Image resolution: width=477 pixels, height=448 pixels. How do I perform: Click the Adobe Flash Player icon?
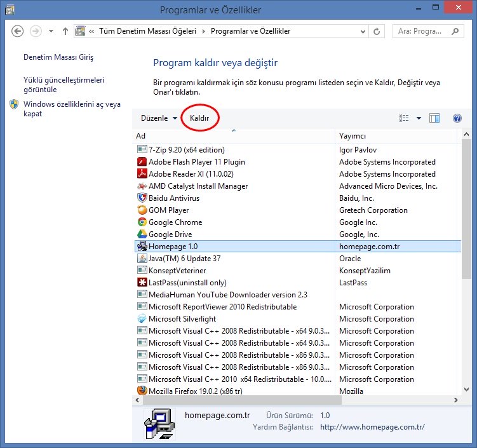coord(142,161)
